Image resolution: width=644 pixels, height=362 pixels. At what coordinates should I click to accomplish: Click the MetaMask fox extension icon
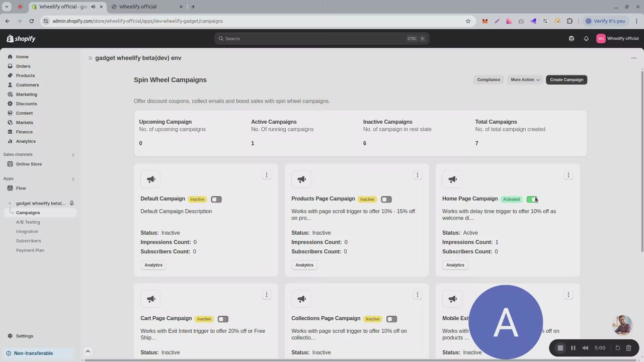pyautogui.click(x=485, y=21)
